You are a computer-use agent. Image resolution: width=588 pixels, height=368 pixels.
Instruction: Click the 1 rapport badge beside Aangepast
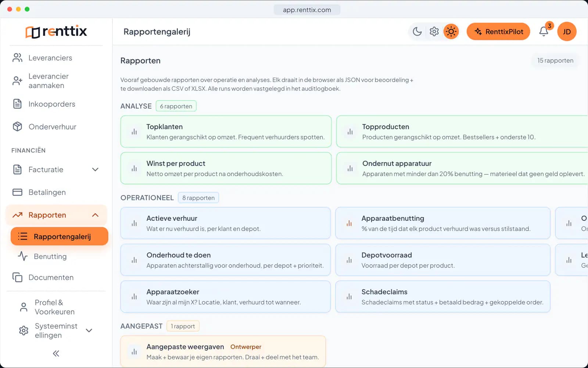[x=183, y=326]
